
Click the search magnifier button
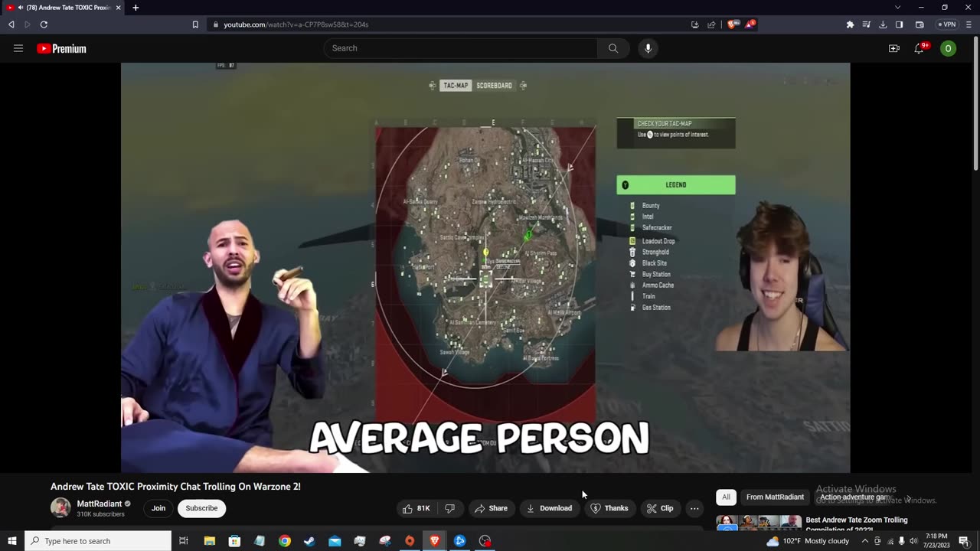coord(613,48)
